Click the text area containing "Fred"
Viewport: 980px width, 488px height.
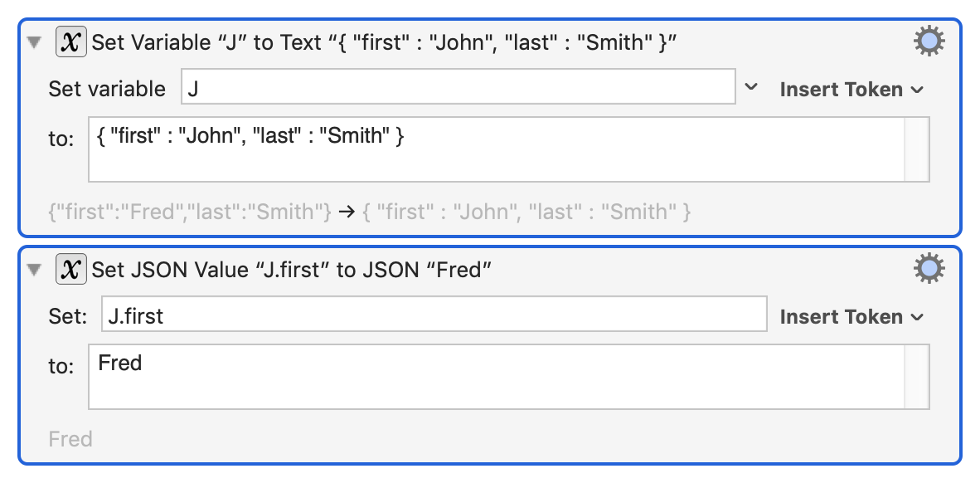point(497,378)
